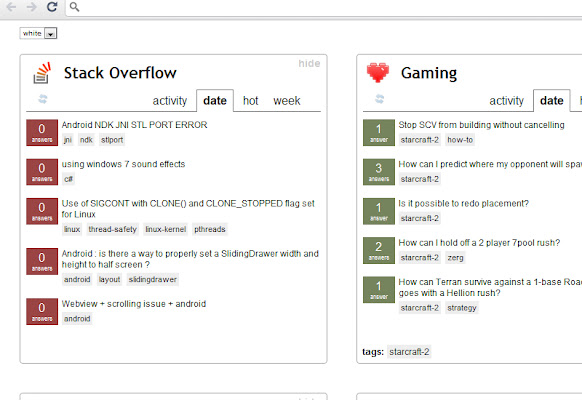Screen dimensions: 582x400
Task: Click 2 answers badge for 7pool rush question
Action: [379, 250]
